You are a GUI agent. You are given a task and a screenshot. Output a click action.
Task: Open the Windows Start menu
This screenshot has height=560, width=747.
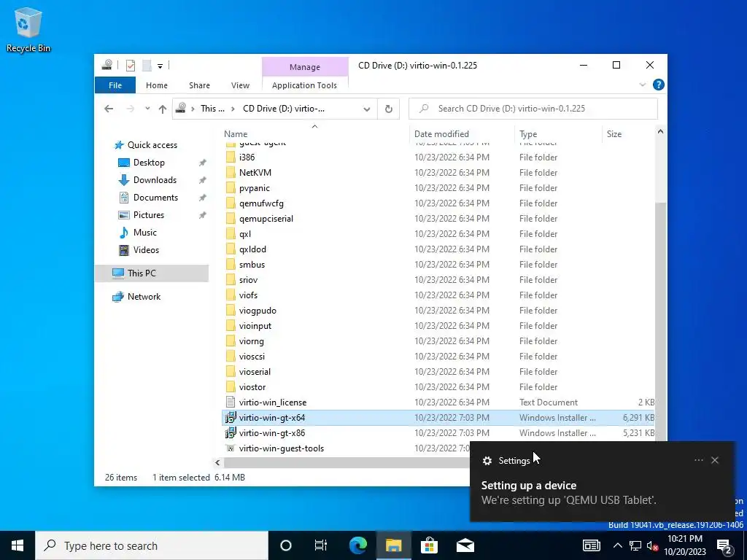click(x=18, y=545)
